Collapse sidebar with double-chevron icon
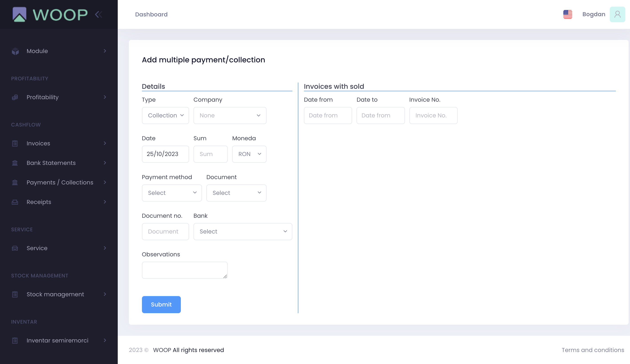The width and height of the screenshot is (630, 364). coord(98,14)
